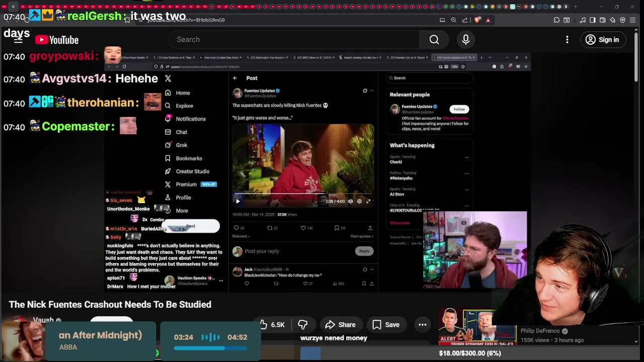Image resolution: width=644 pixels, height=362 pixels.
Task: Expand the tweet video to fullscreen
Action: point(368,202)
